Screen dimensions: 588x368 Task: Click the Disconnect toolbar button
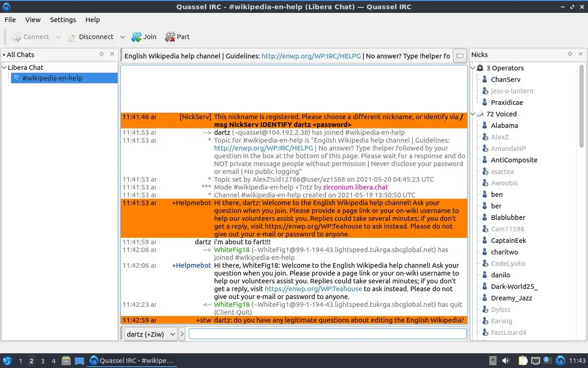tap(90, 37)
